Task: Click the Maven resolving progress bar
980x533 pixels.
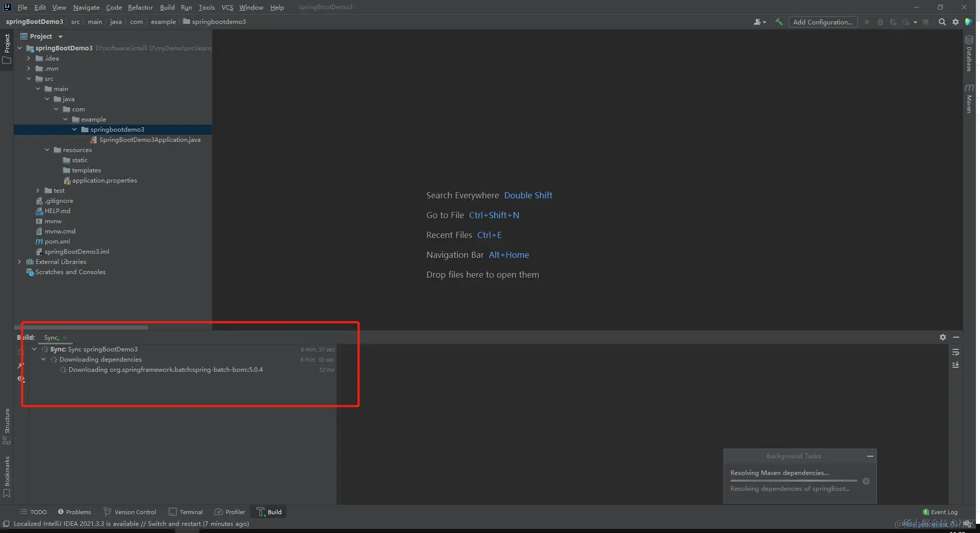Action: [x=793, y=481]
